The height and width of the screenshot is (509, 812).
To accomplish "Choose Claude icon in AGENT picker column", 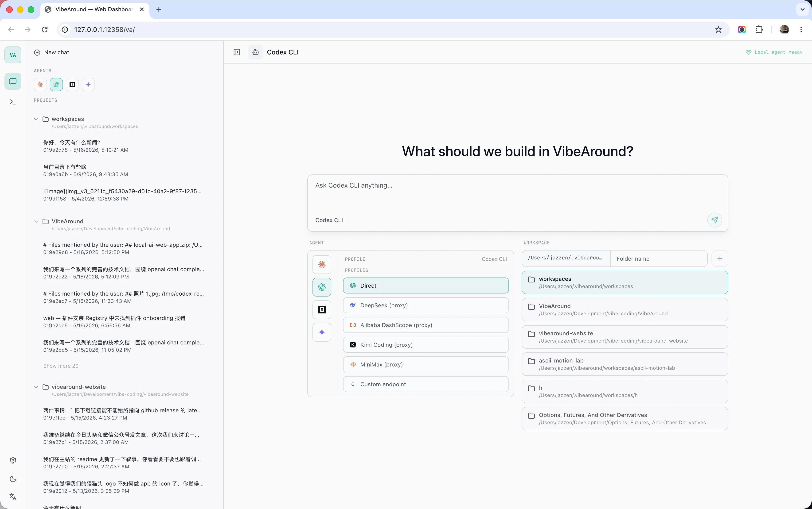I will click(x=322, y=265).
